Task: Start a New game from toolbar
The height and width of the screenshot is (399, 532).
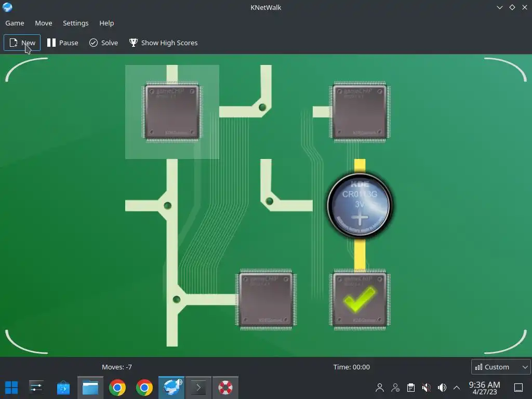Action: click(x=22, y=43)
